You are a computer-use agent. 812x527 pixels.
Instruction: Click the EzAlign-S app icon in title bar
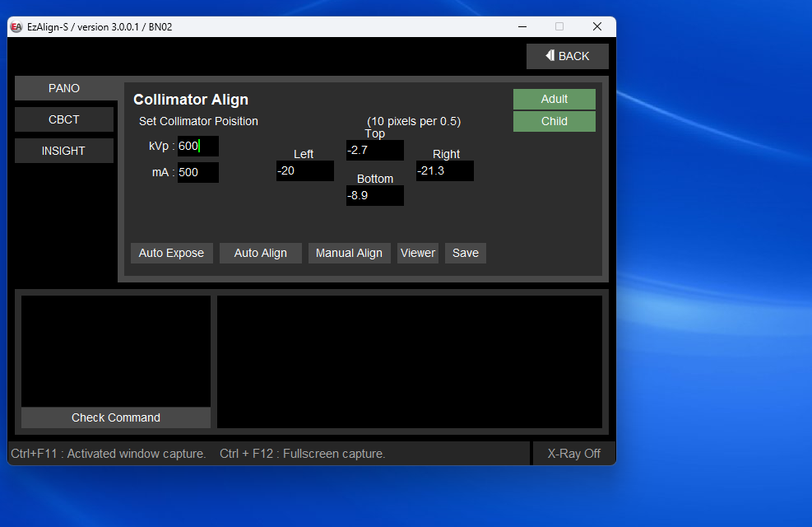coord(16,27)
